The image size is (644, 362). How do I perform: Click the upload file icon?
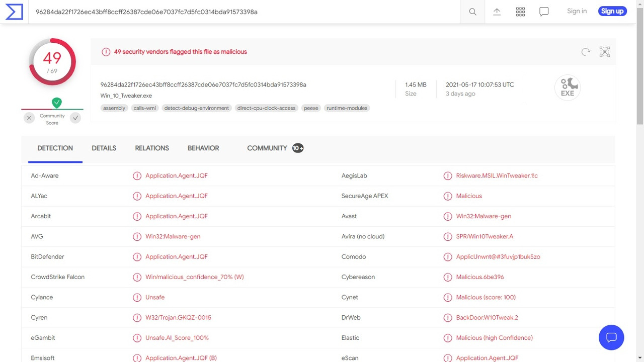pos(497,12)
